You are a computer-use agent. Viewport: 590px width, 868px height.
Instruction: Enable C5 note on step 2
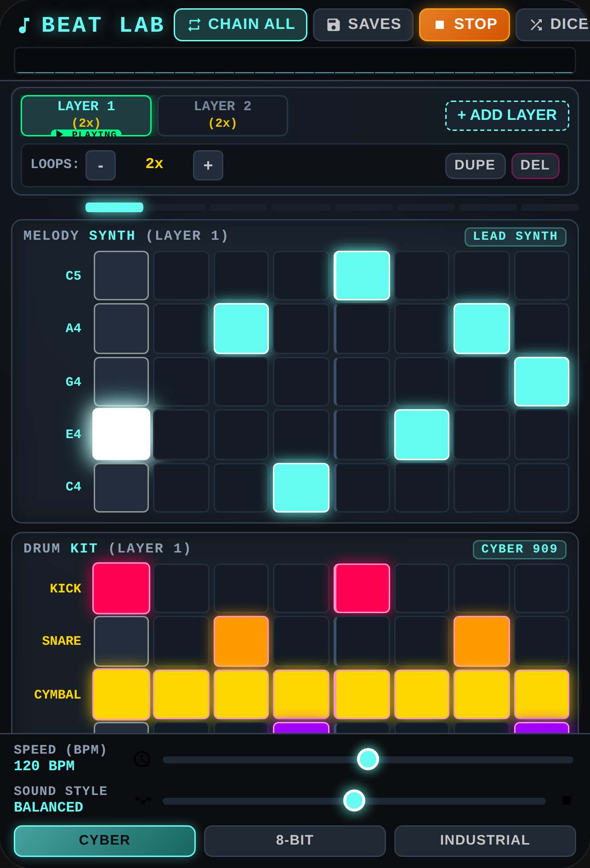pyautogui.click(x=181, y=276)
